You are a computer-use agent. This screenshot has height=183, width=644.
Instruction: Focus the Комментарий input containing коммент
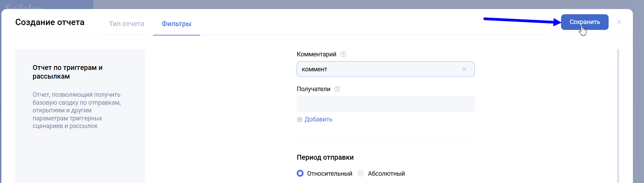pos(378,69)
